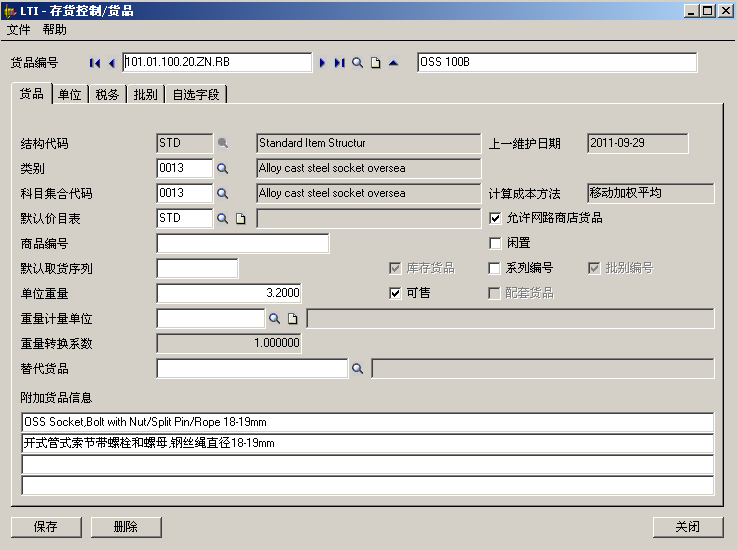
Task: Switch to the 税务 tab
Action: tap(107, 95)
